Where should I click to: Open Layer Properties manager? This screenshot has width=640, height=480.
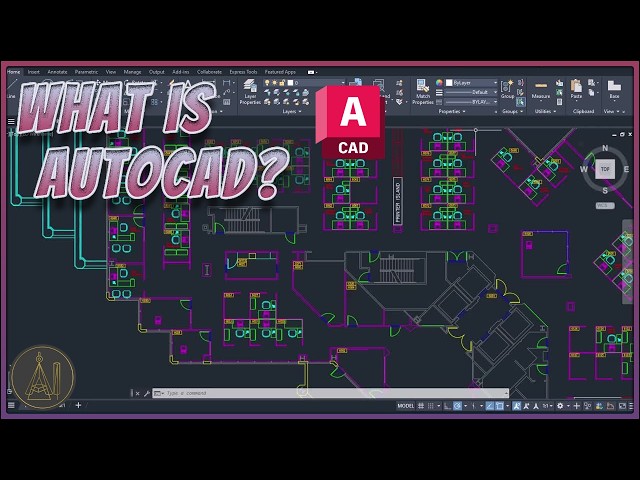(x=250, y=92)
